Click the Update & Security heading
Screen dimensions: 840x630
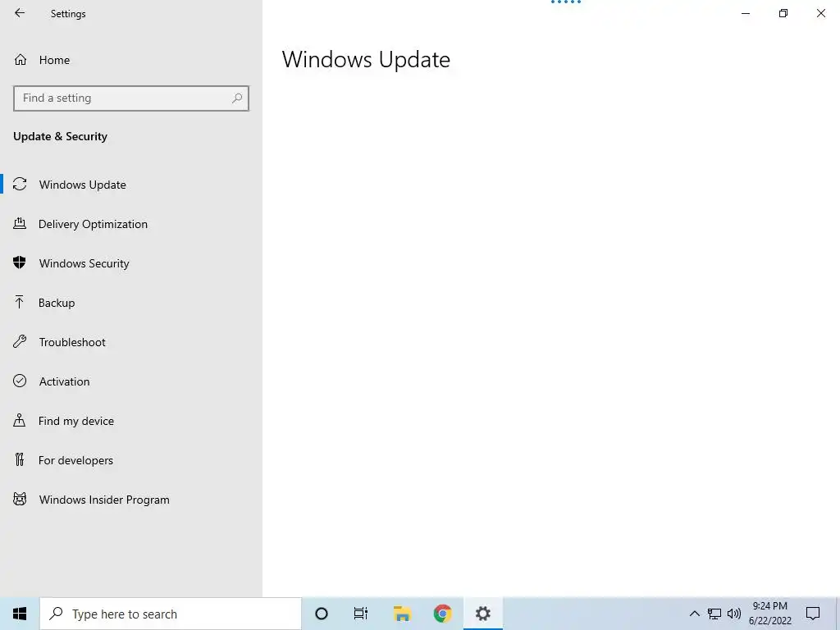pyautogui.click(x=60, y=136)
